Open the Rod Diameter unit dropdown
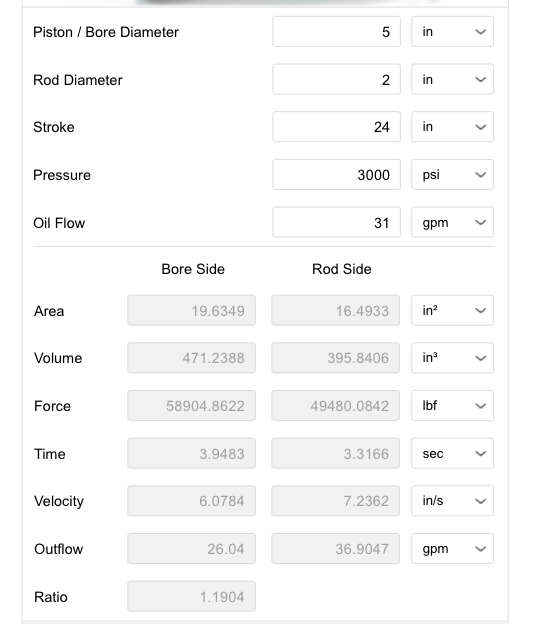Viewport: 547px width, 624px height. click(452, 79)
